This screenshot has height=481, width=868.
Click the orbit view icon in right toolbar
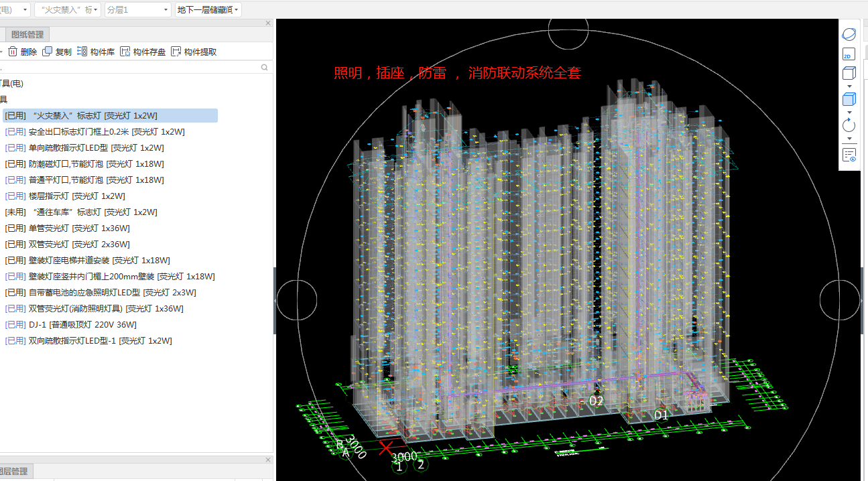tap(849, 34)
